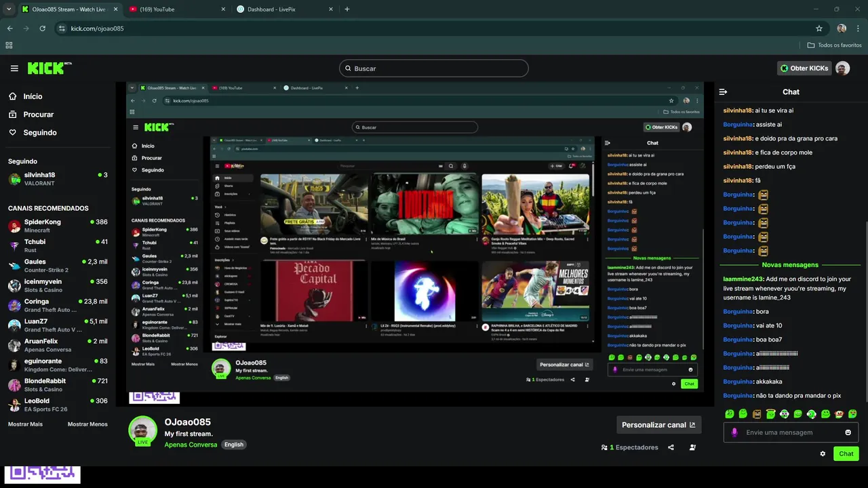Click the English language tag

tap(234, 445)
